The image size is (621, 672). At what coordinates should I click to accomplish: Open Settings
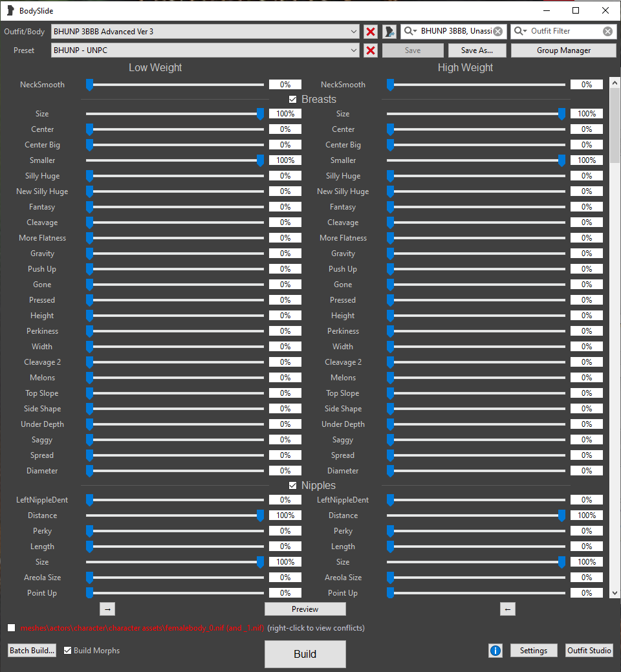coord(534,651)
